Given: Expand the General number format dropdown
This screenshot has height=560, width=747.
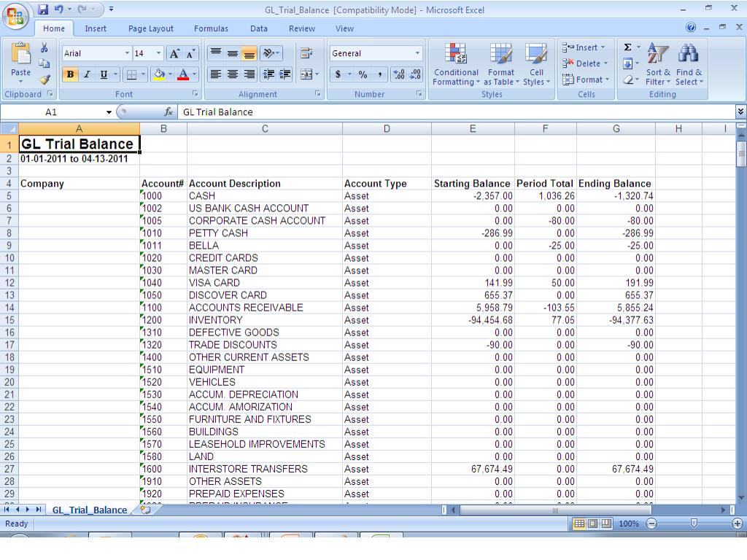Looking at the screenshot, I should point(417,53).
